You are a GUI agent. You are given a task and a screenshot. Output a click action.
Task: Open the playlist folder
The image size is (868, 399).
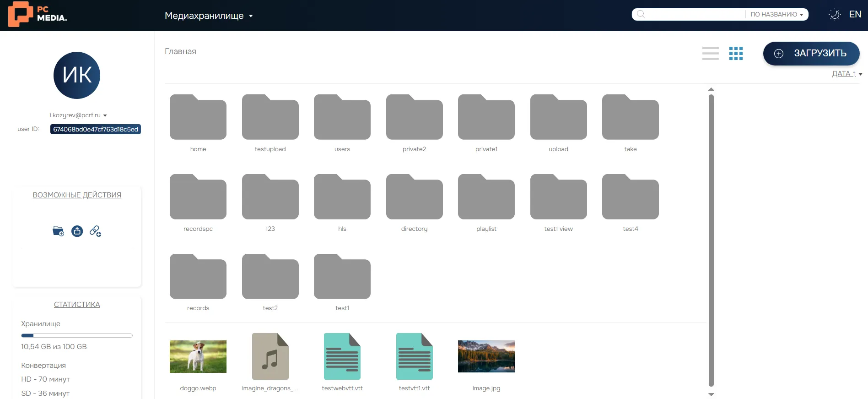[486, 197]
